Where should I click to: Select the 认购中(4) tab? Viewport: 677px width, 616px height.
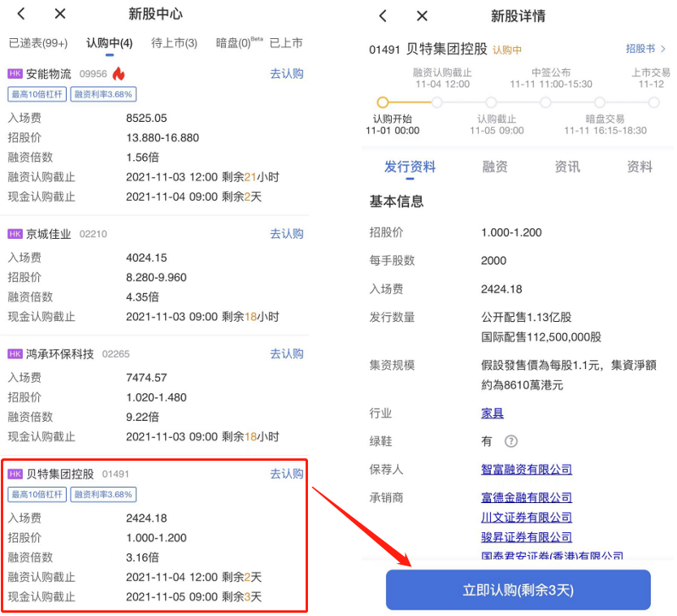pyautogui.click(x=109, y=43)
